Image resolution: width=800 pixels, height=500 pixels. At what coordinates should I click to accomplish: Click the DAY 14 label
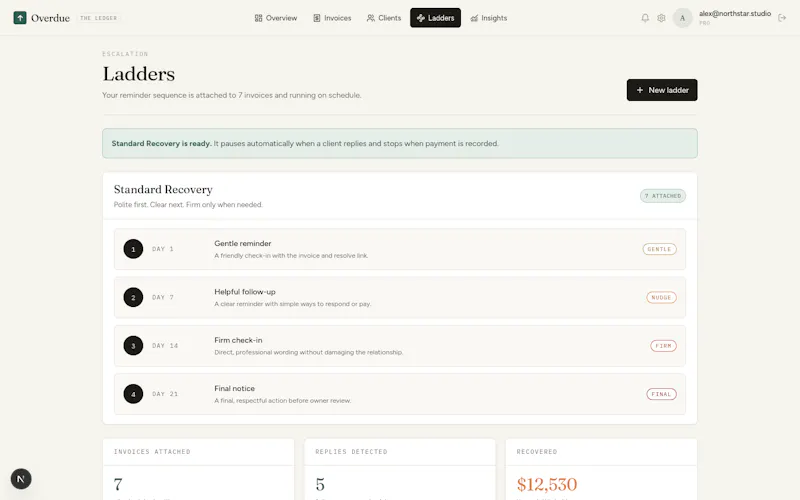click(x=165, y=346)
